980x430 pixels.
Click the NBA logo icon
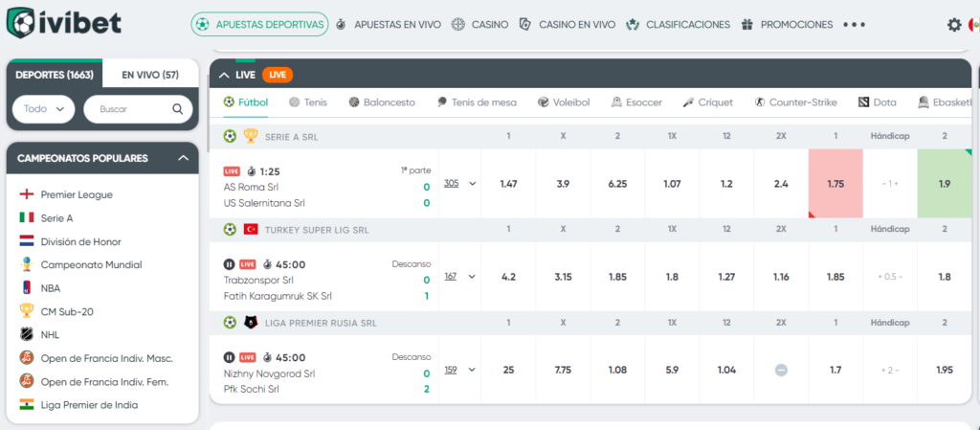click(x=26, y=288)
